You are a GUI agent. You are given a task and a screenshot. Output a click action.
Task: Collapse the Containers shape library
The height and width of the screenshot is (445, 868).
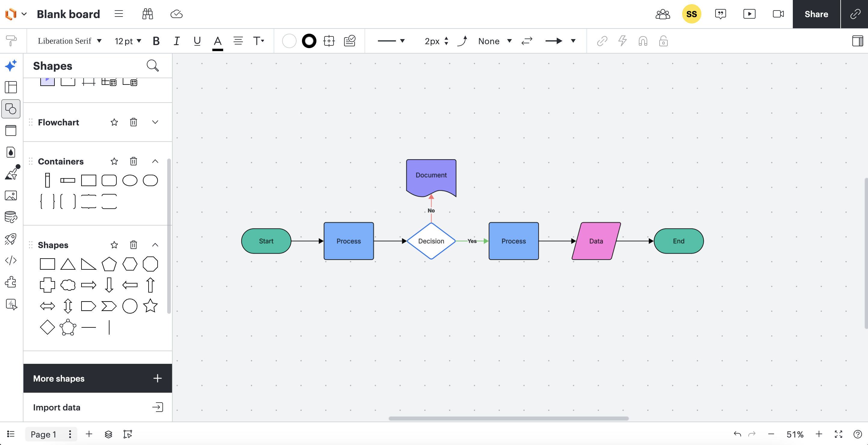click(155, 161)
